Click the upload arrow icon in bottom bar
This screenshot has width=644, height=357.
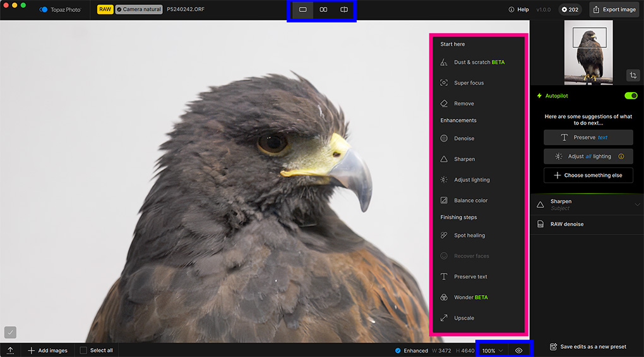click(10, 350)
